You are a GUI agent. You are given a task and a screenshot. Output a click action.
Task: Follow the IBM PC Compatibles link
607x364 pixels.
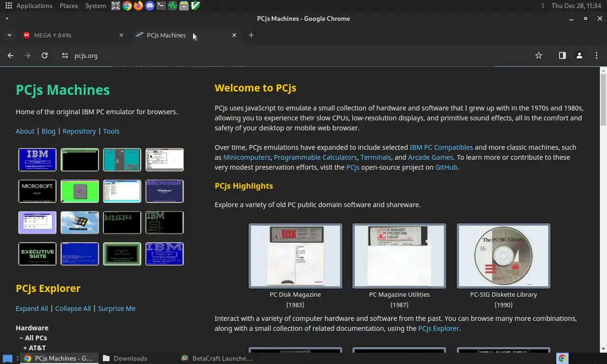tap(441, 147)
